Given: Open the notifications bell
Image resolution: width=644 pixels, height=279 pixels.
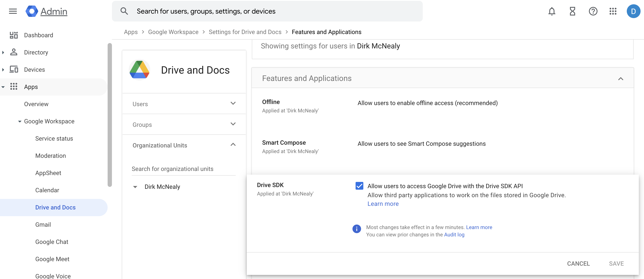Looking at the screenshot, I should 552,11.
